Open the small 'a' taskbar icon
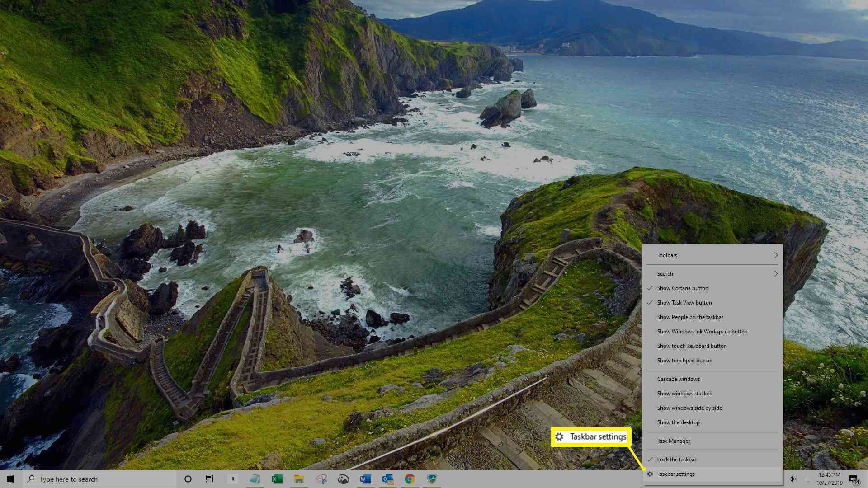Image resolution: width=868 pixels, height=488 pixels. 232,479
